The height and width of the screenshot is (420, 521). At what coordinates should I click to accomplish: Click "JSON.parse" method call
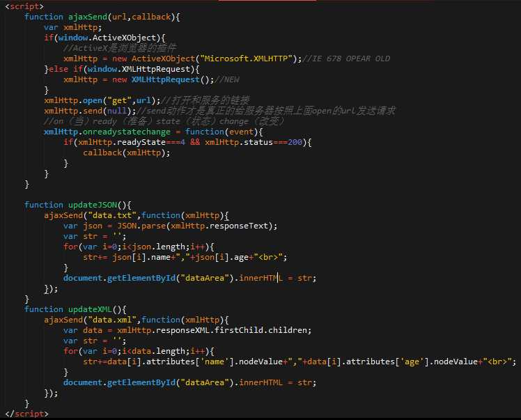point(141,226)
